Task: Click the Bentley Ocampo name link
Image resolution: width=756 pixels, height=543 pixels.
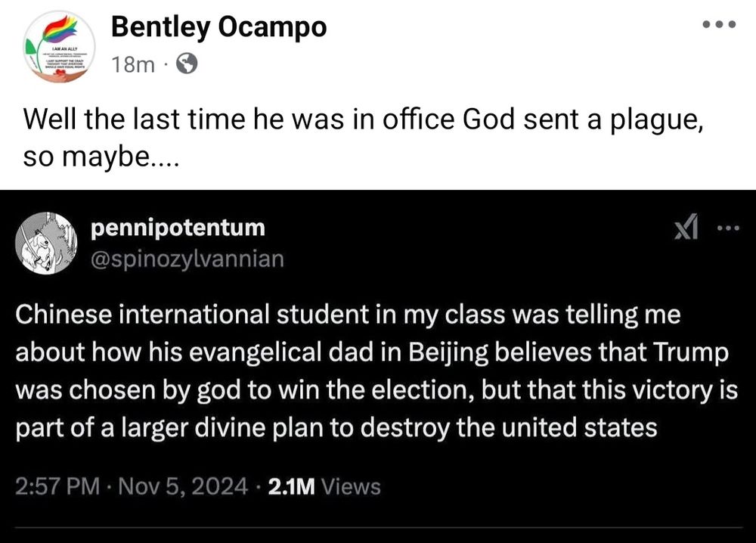Action: pyautogui.click(x=218, y=27)
